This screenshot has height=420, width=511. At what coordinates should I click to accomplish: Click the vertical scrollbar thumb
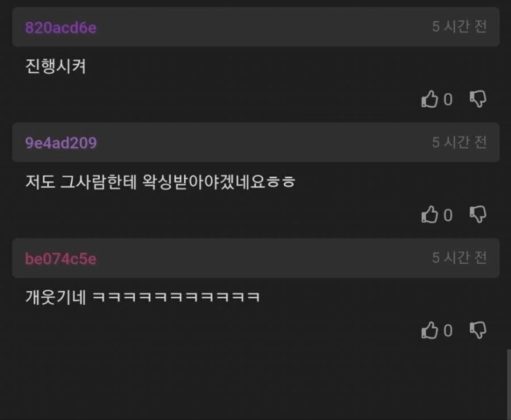508,384
